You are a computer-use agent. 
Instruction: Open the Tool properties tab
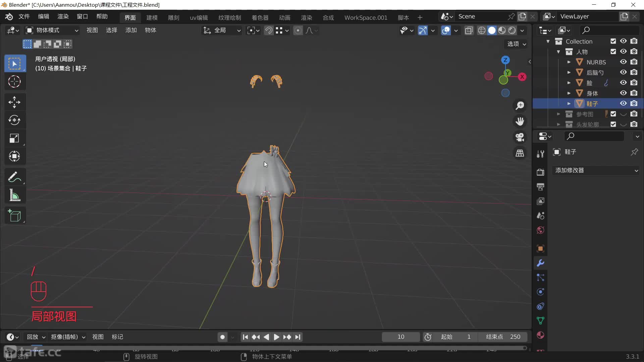540,154
